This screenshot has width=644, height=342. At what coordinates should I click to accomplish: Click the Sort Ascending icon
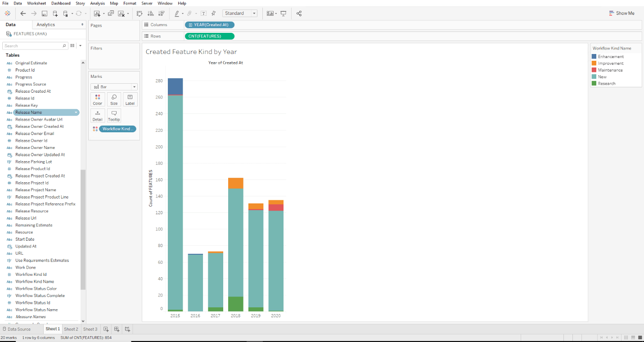150,13
